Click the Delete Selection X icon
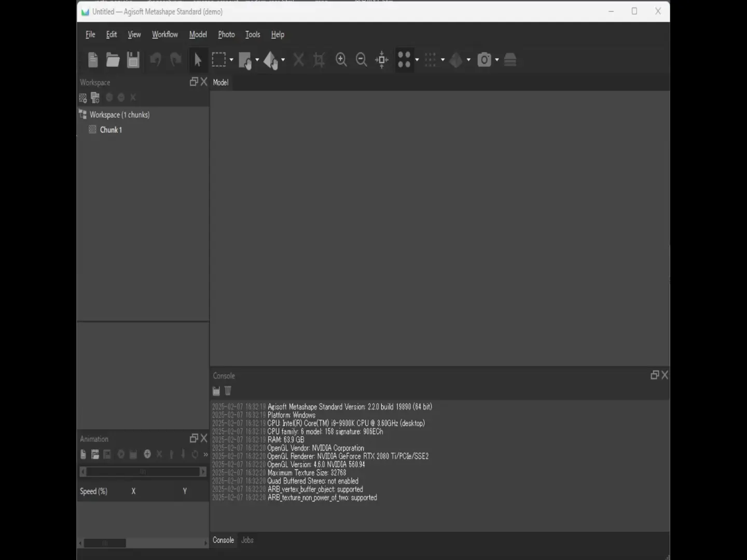This screenshot has height=560, width=747. 299,60
